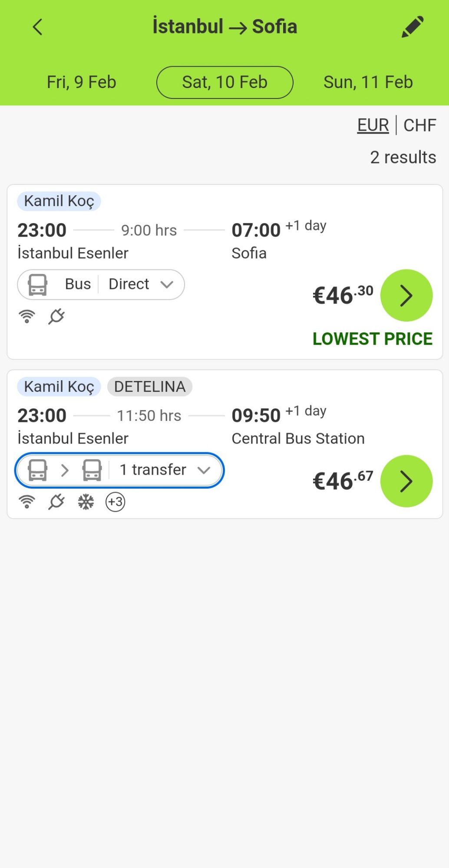Tap Wi-Fi icon on direct bus trip

27,316
